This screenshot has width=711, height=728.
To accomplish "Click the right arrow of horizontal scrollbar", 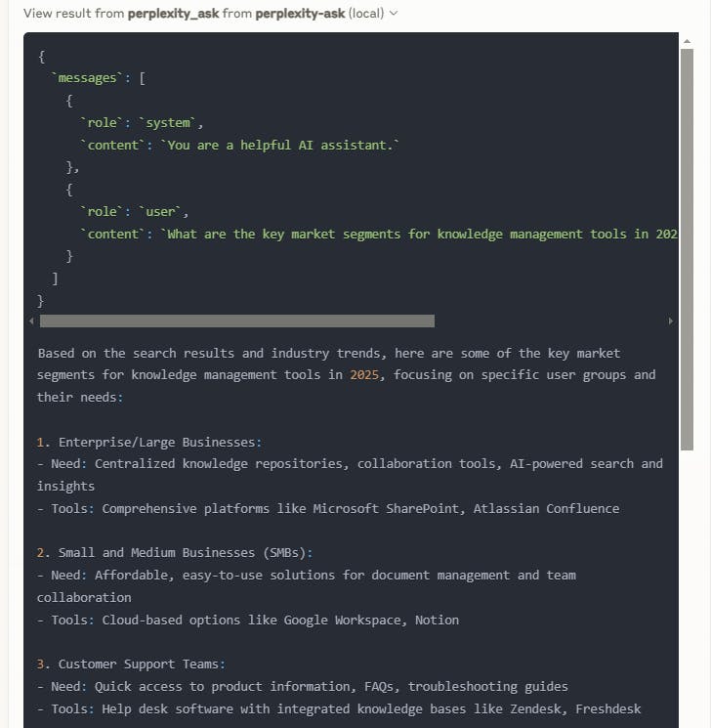I will (671, 321).
